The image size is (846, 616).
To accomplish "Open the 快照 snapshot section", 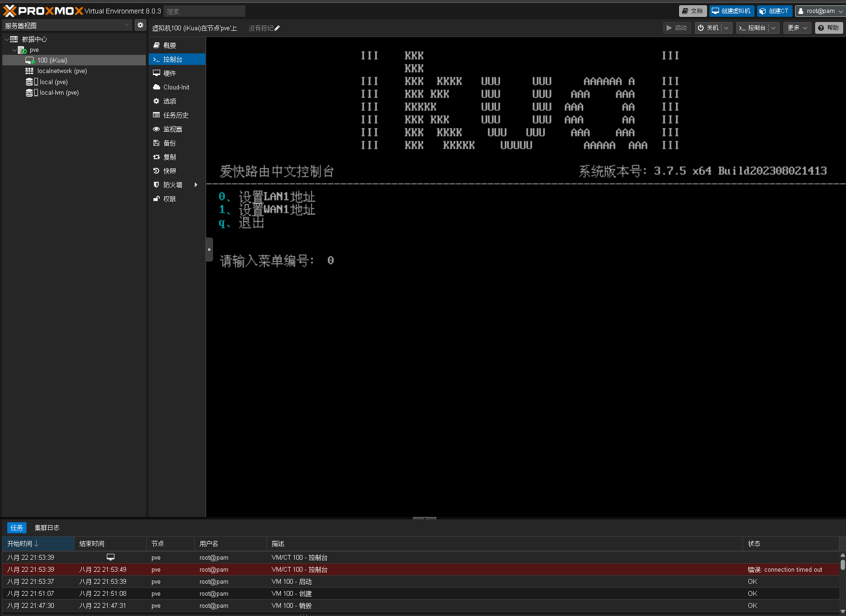I will click(169, 171).
